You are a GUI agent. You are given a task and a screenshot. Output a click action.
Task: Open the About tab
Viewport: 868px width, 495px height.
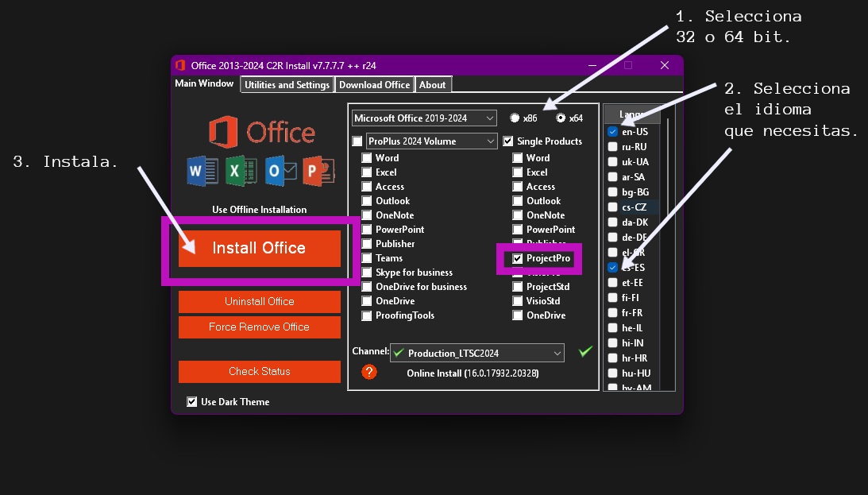pos(433,85)
